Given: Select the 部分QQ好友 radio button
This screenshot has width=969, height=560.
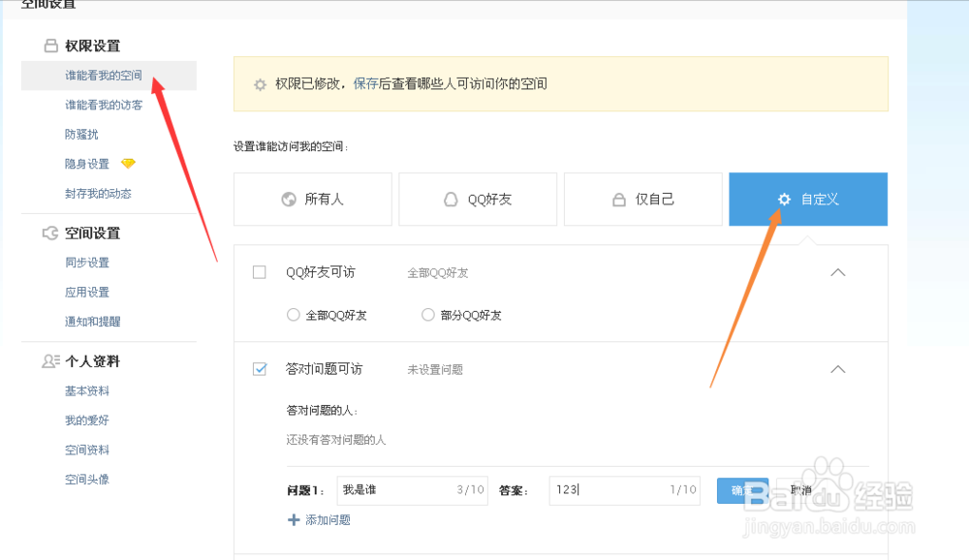Looking at the screenshot, I should [x=428, y=315].
